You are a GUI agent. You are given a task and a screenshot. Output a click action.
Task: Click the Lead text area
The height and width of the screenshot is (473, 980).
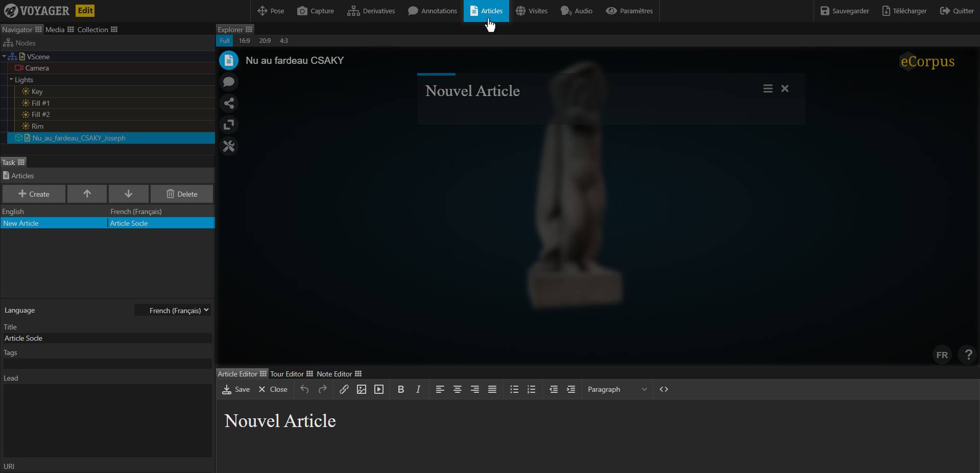pyautogui.click(x=107, y=420)
